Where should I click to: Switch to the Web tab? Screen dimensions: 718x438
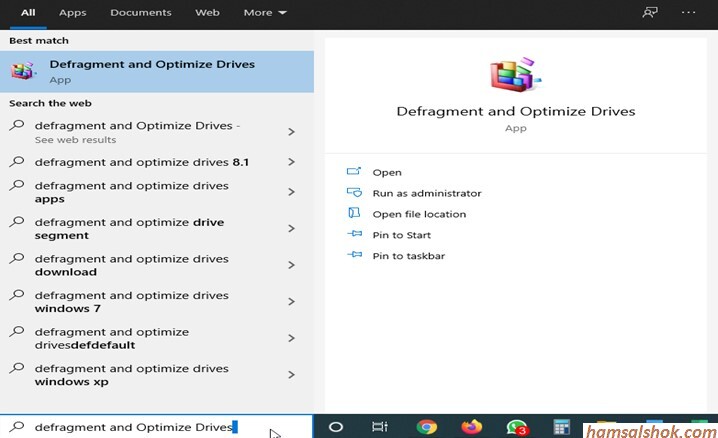[207, 13]
